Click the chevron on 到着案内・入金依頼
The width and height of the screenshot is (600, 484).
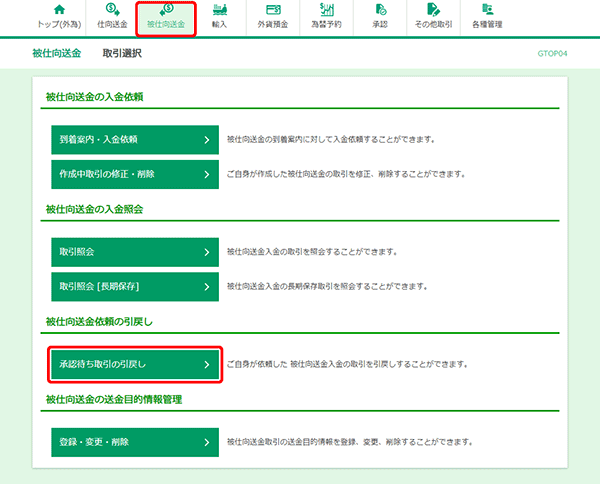(207, 140)
